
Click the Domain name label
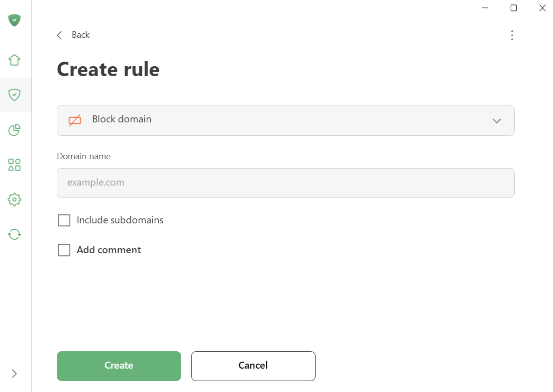[x=84, y=156]
